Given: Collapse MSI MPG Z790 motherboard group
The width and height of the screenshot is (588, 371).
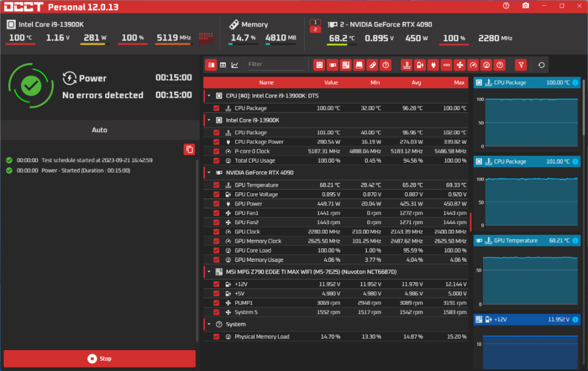Looking at the screenshot, I should point(209,272).
